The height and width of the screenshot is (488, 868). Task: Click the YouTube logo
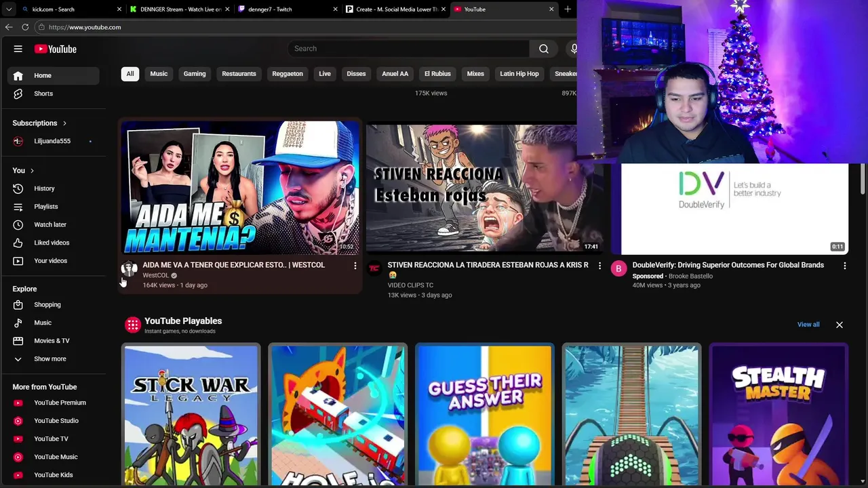[56, 49]
